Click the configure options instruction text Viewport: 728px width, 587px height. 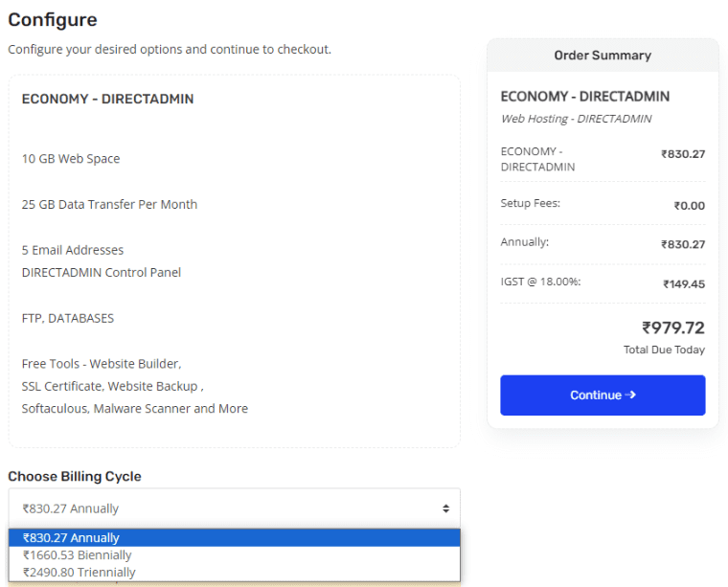170,49
